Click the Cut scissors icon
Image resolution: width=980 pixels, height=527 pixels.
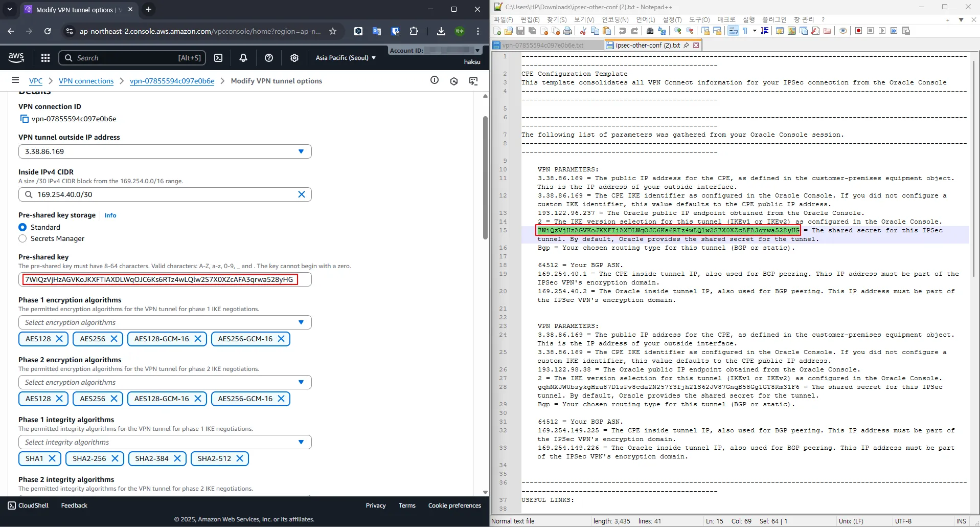click(x=583, y=31)
